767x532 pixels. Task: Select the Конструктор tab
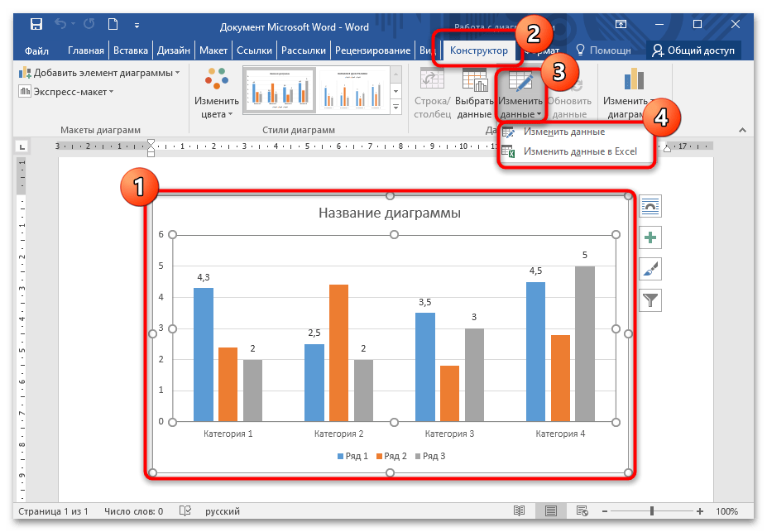[478, 50]
